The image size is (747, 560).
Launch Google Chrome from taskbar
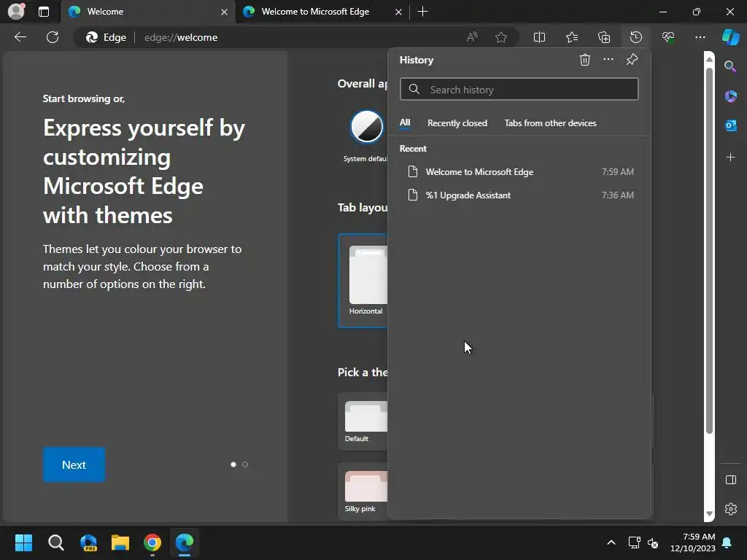click(x=152, y=542)
